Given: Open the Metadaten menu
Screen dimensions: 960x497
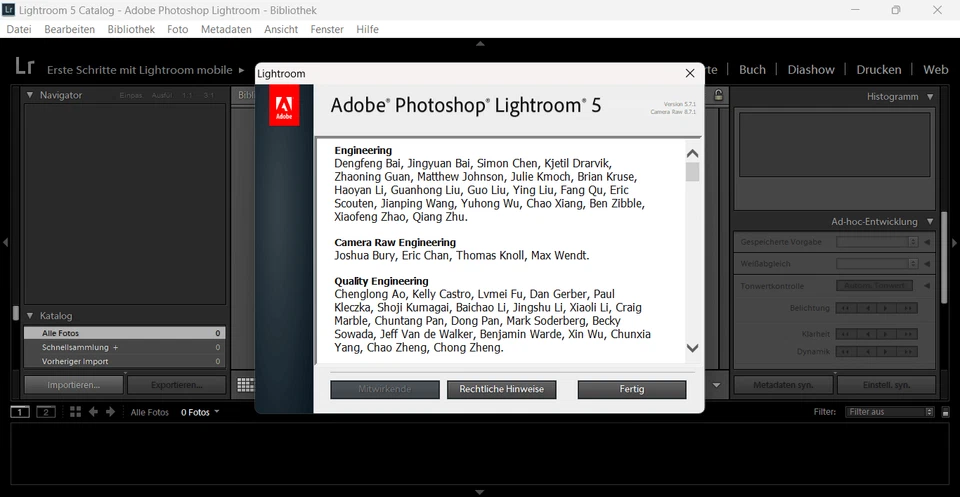Looking at the screenshot, I should pyautogui.click(x=226, y=29).
